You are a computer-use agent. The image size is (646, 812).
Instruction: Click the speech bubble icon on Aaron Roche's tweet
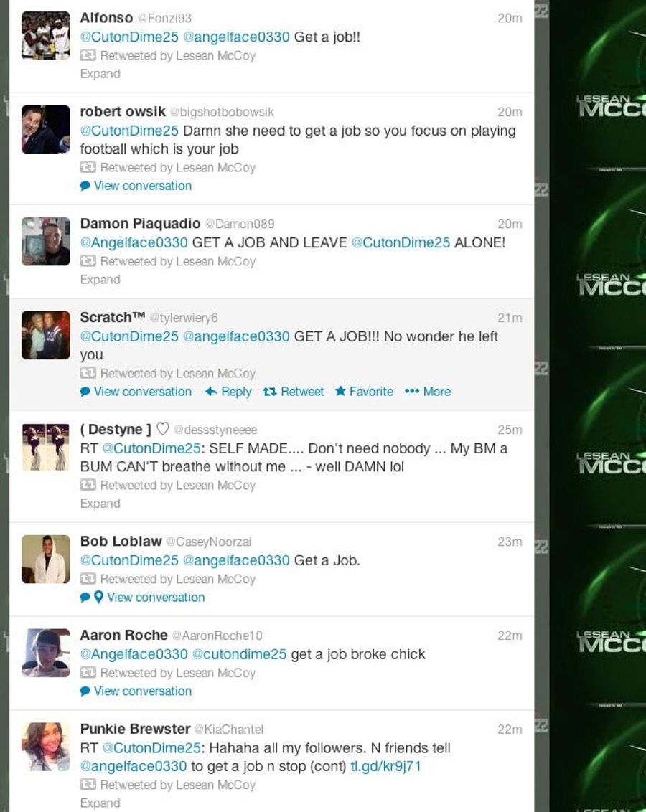click(x=85, y=691)
